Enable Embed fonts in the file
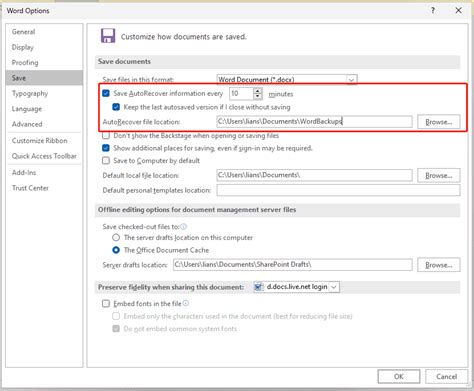The width and height of the screenshot is (474, 391). [x=106, y=304]
